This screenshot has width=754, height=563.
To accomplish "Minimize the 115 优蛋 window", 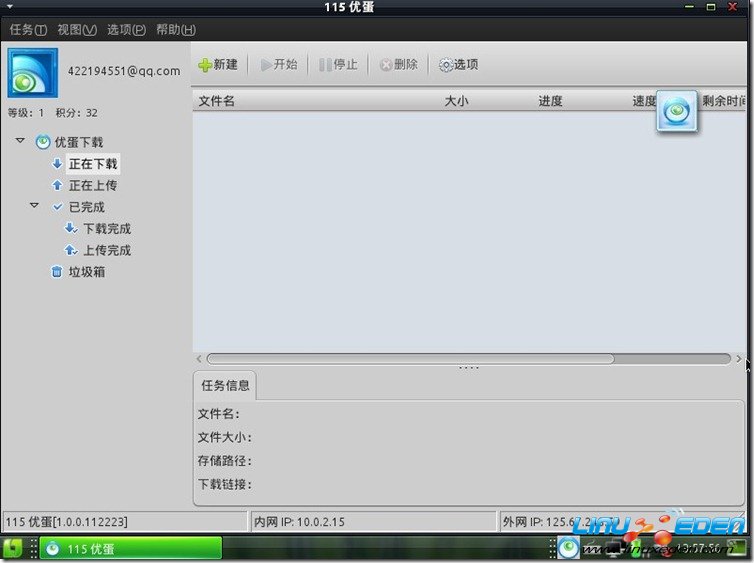I will pos(689,7).
